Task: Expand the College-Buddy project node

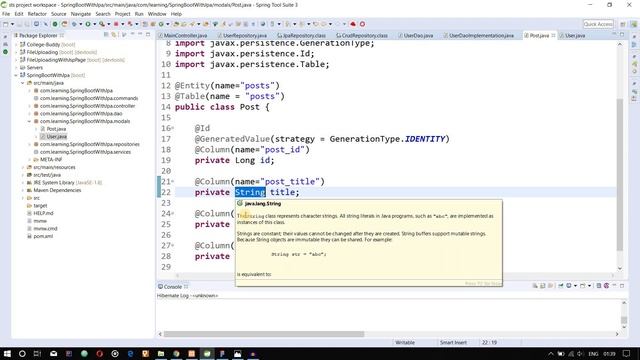Action: click(16, 44)
